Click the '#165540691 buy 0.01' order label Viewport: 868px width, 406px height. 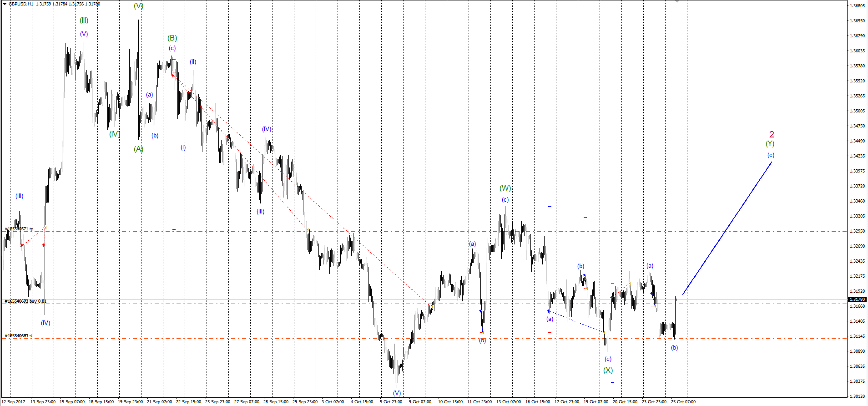tap(25, 301)
